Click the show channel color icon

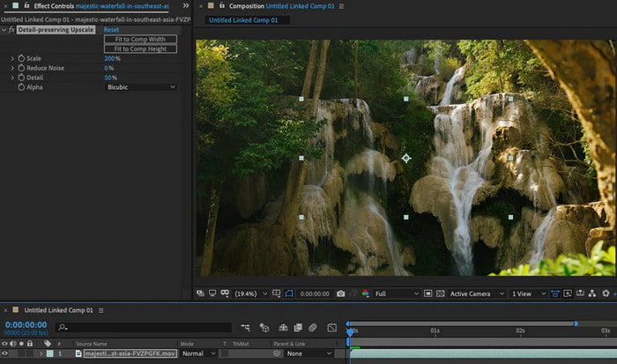pos(366,293)
